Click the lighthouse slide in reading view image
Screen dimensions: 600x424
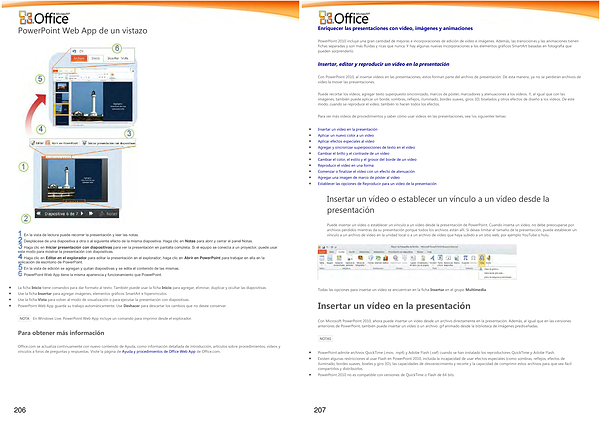point(75,180)
